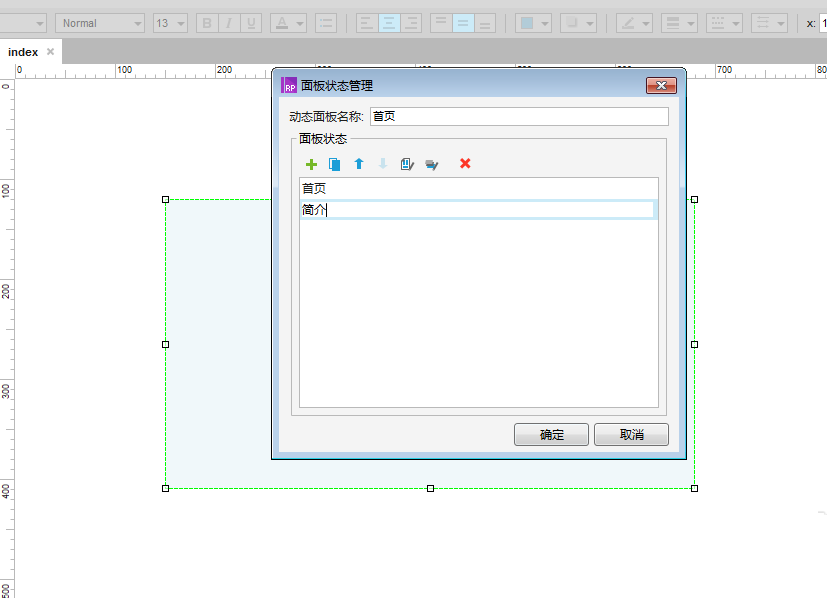Align text left
Image resolution: width=827 pixels, height=598 pixels.
click(367, 23)
